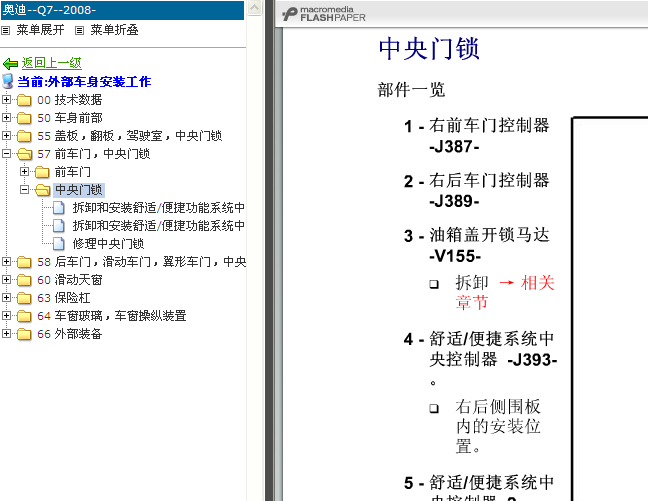The width and height of the screenshot is (648, 501).
Task: Expand the 63 保险杠 node
Action: [6, 298]
